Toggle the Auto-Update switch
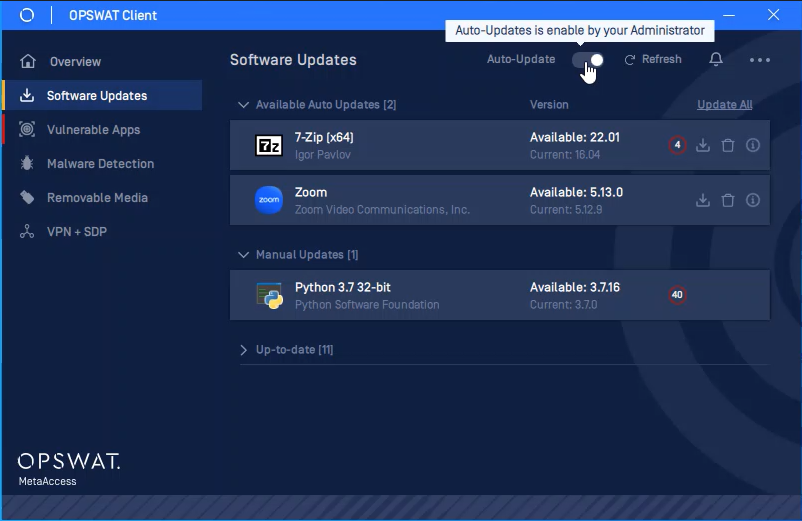Image resolution: width=802 pixels, height=521 pixels. [588, 60]
